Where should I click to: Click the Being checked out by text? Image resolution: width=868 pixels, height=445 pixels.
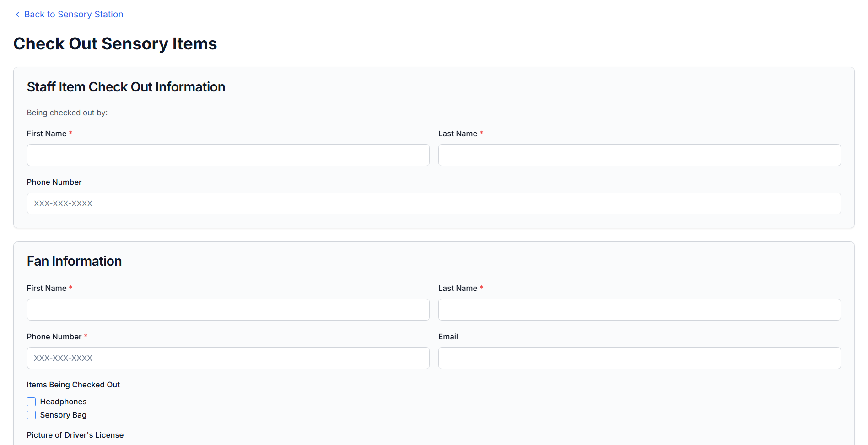(67, 113)
